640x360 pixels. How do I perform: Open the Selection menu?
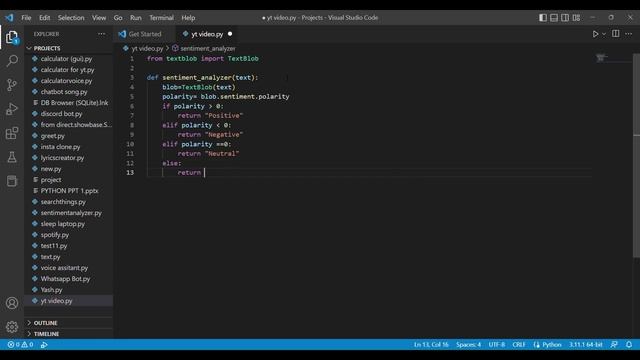[71, 18]
